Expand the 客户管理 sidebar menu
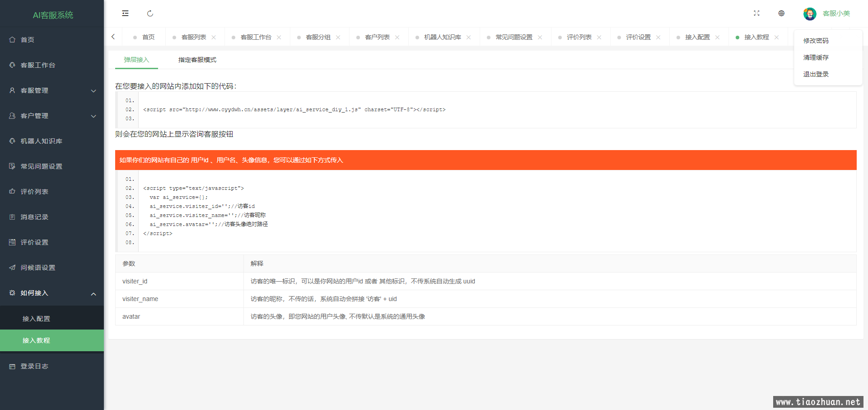This screenshot has height=410, width=868. point(52,116)
